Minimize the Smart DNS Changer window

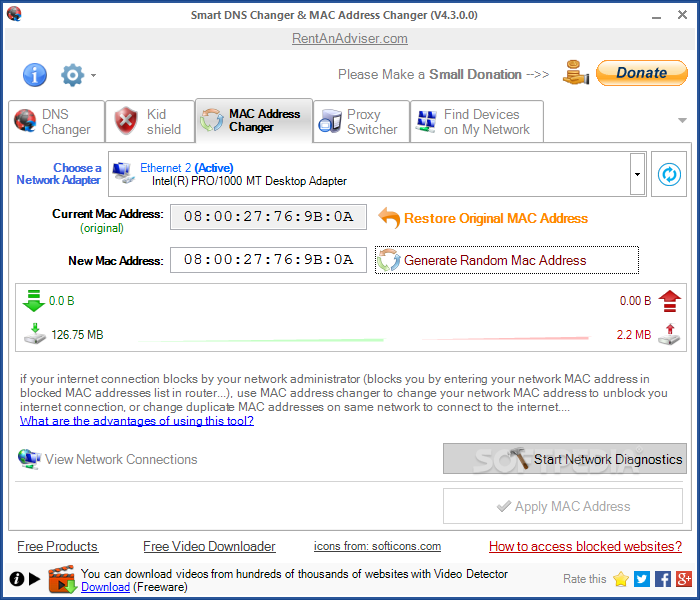pos(656,16)
